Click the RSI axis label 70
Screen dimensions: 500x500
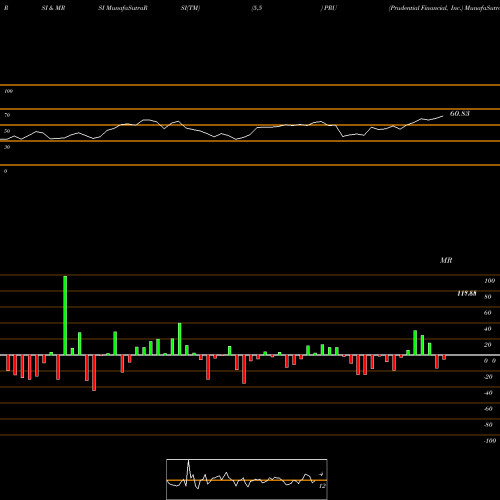tap(7, 115)
